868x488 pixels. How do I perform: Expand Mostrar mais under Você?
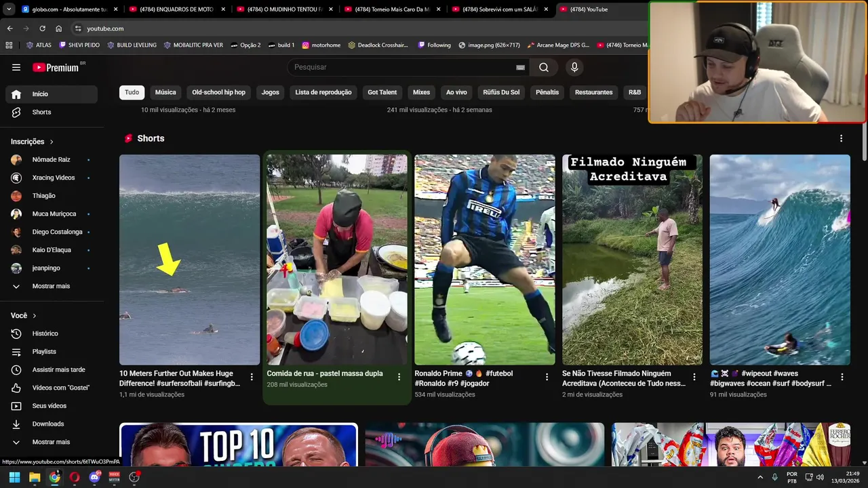point(52,442)
